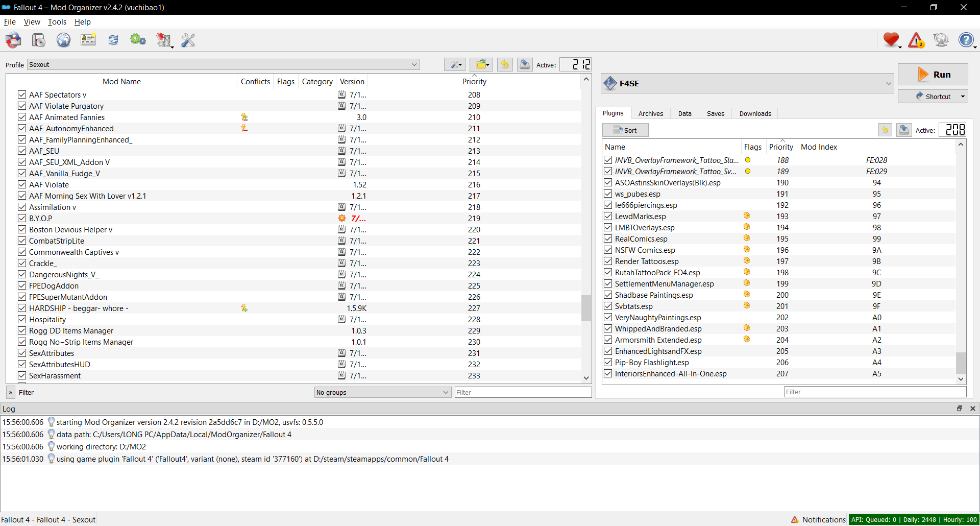980x526 pixels.
Task: Uncheck the AAF Spectators v mod
Action: [x=22, y=94]
